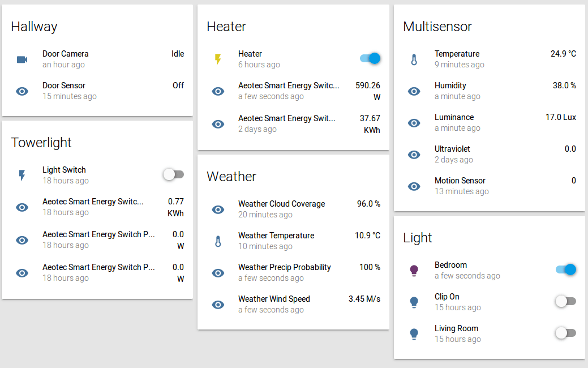
Task: Click the Door Camera video icon
Action: tap(22, 59)
